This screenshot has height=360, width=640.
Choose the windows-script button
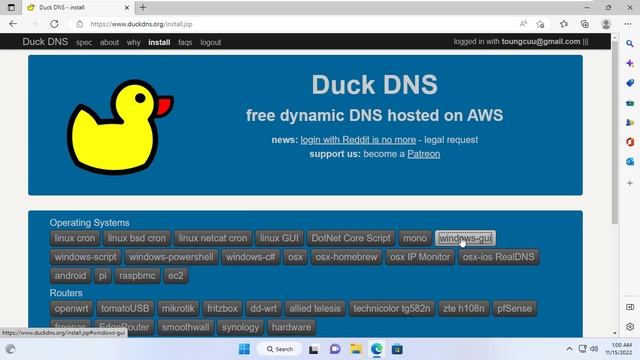click(85, 257)
